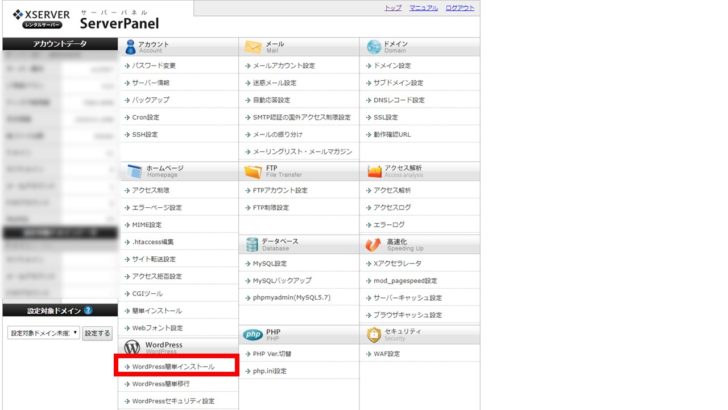Open the 設定対象ドメイン dropdown

tap(43, 333)
